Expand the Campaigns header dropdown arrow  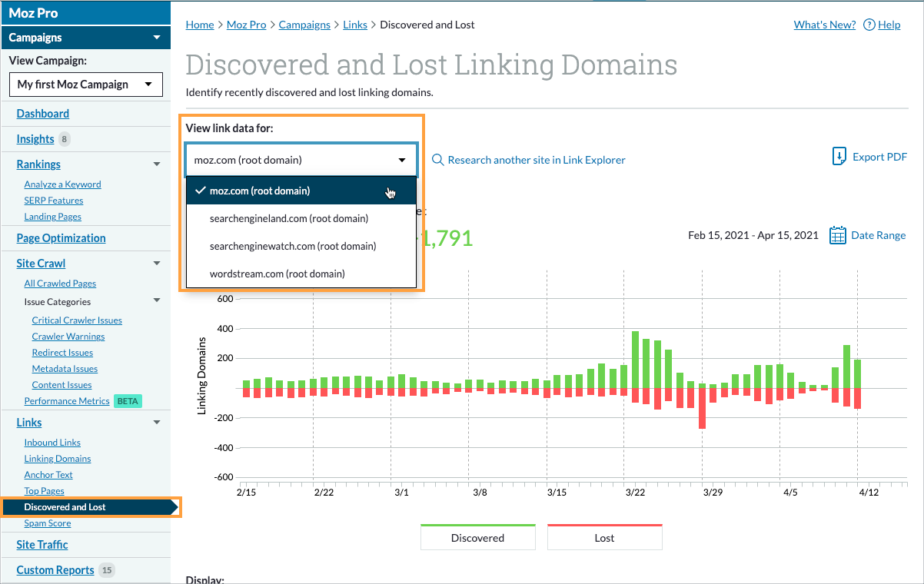coord(157,37)
